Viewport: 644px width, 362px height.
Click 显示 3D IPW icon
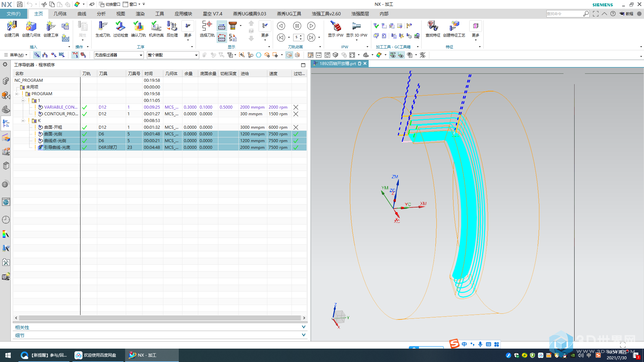click(x=357, y=29)
